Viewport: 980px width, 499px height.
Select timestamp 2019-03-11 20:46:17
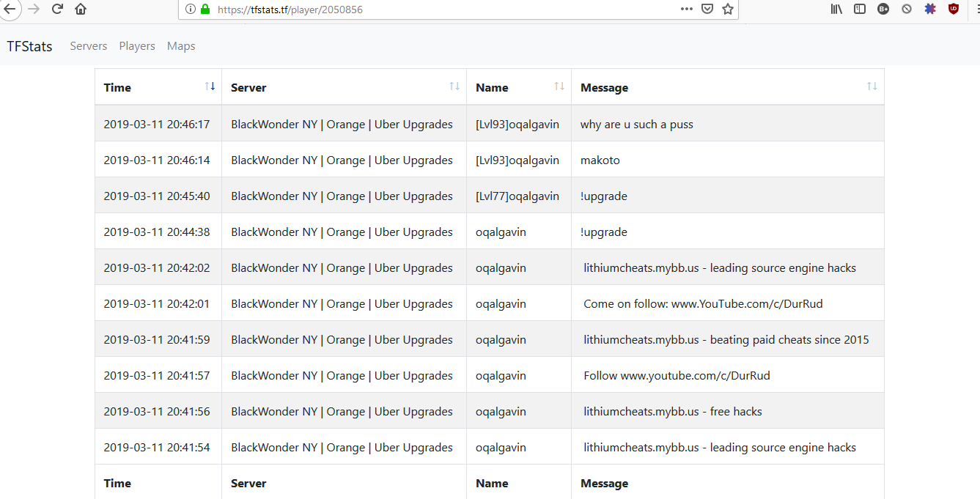[157, 124]
